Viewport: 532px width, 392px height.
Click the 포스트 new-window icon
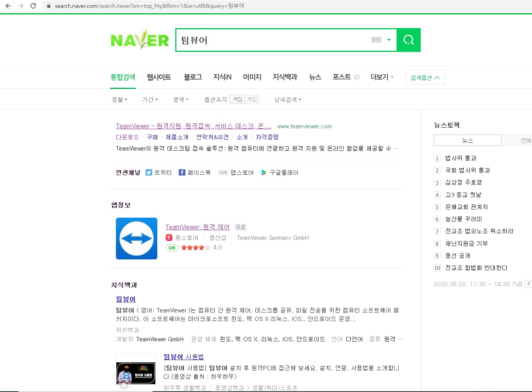tap(357, 77)
